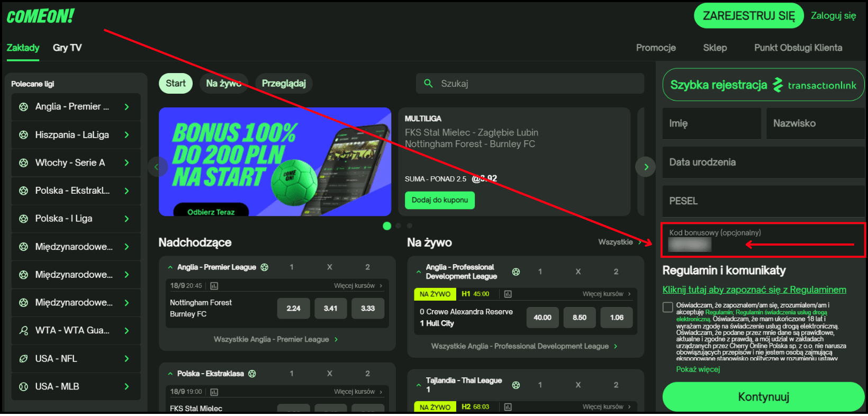Click the ZAREJESTRUJ SIĘ button

pos(748,16)
